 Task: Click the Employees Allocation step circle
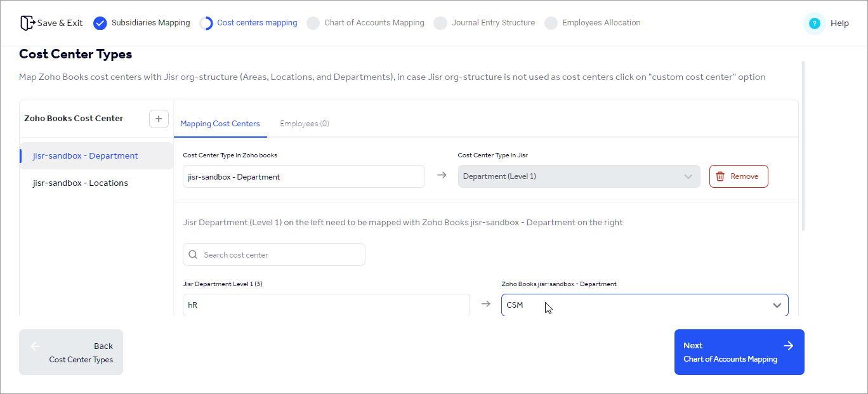[x=551, y=23]
